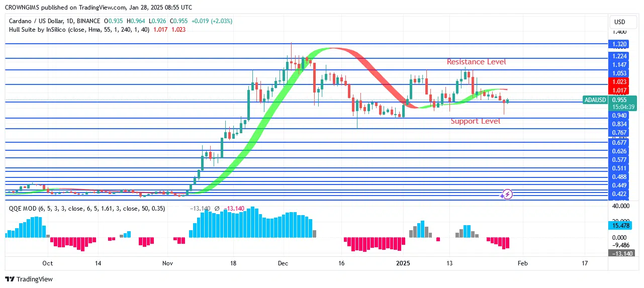Click the TradingView logo icon
The image size is (644, 288).
[x=10, y=279]
